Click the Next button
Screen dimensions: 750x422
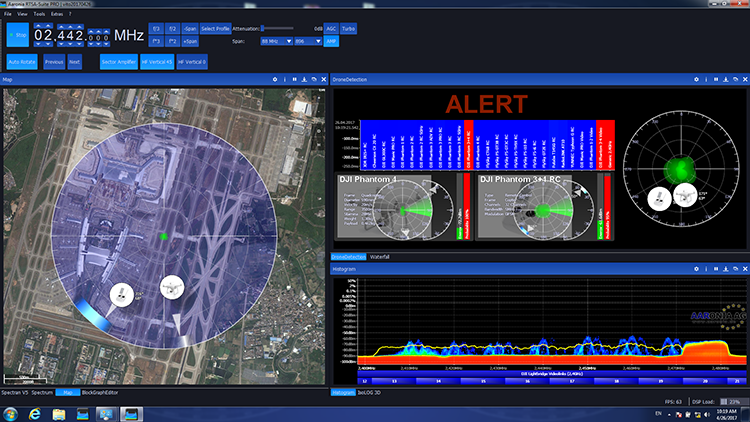75,62
